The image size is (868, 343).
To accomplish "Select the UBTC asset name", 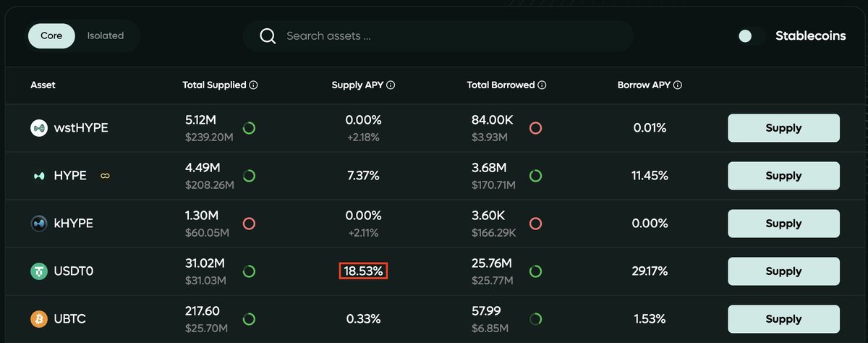I will [70, 319].
